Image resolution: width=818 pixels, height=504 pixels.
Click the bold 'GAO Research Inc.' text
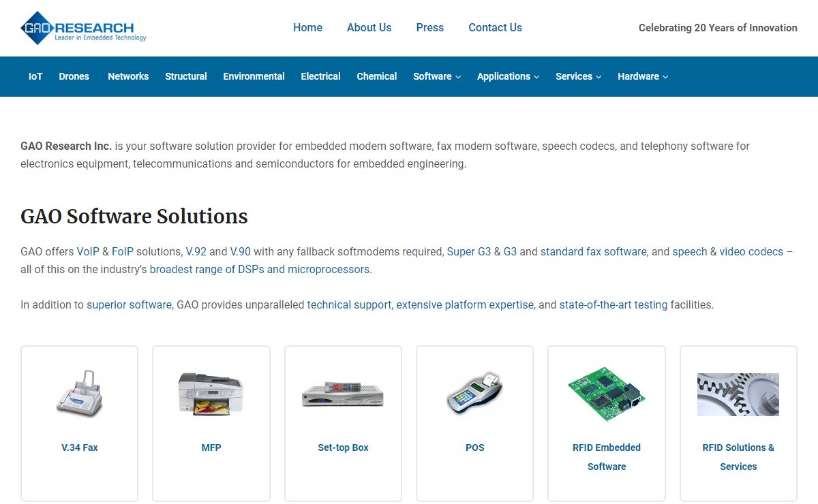[x=66, y=146]
